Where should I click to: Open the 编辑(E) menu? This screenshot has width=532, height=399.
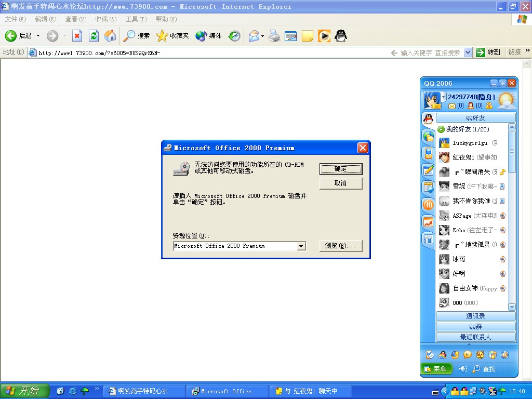click(x=46, y=19)
